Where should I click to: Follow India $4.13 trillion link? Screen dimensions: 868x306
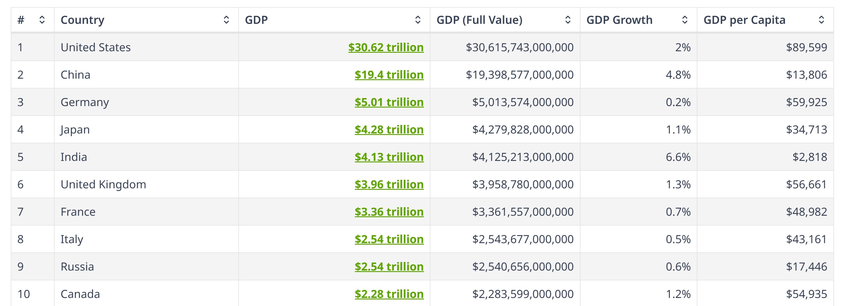point(389,157)
